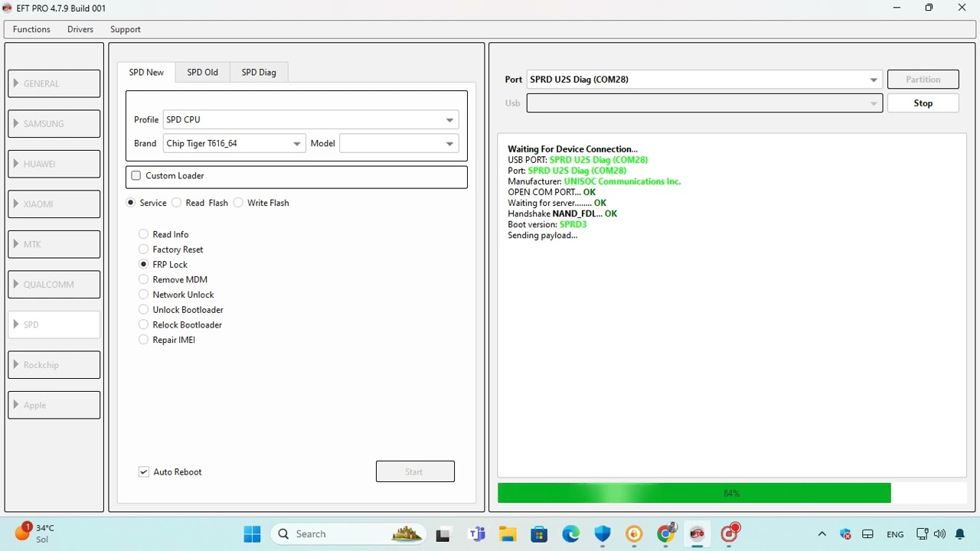The height and width of the screenshot is (551, 980).
Task: Open the Brand dropdown Chip Tiger T616_64
Action: pos(234,143)
